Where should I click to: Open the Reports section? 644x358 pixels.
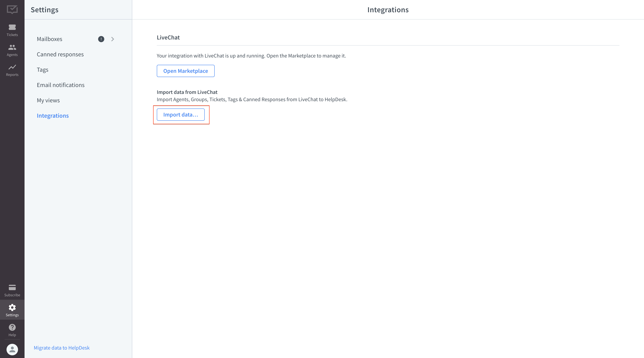(12, 70)
